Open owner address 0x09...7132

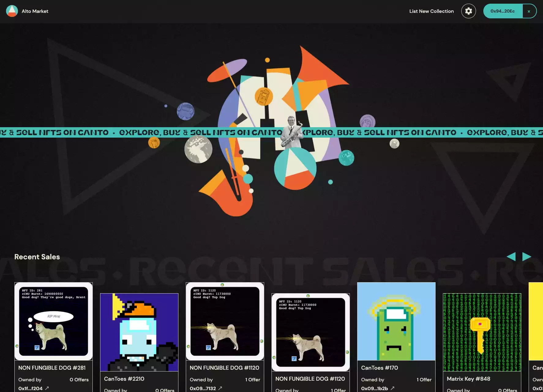click(x=203, y=388)
